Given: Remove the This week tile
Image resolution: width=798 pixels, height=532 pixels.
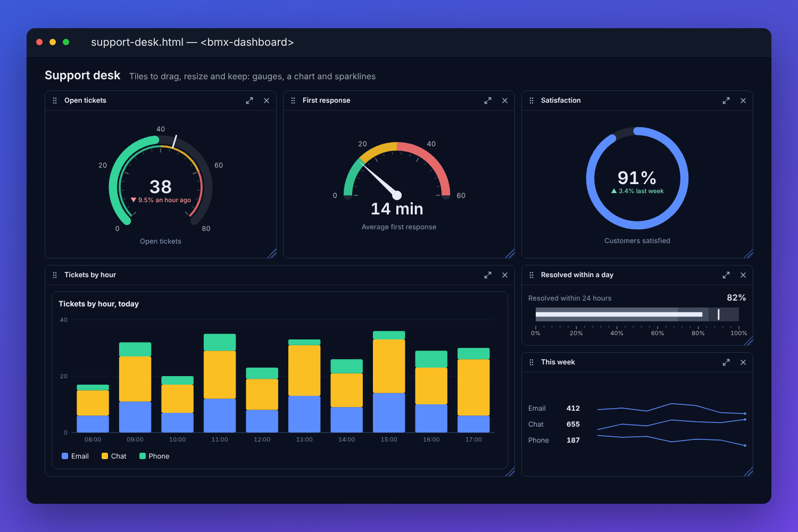Looking at the screenshot, I should [x=743, y=362].
